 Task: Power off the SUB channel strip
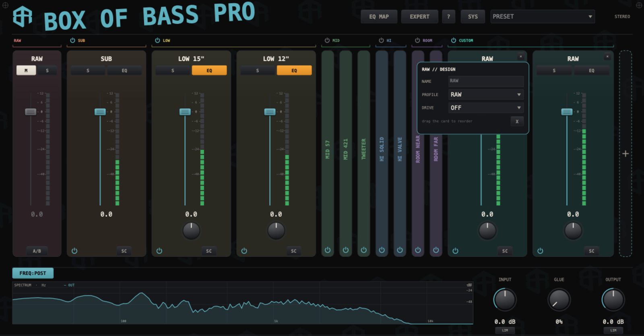coord(74,251)
